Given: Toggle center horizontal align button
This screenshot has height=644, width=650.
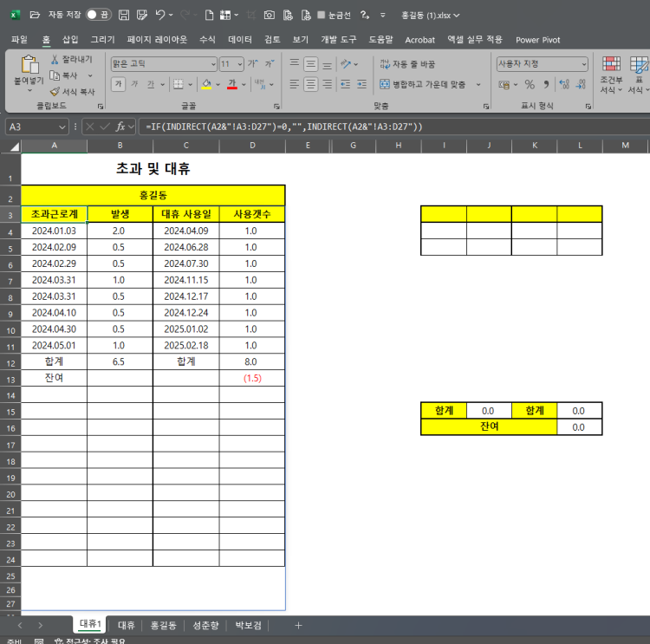Looking at the screenshot, I should click(x=310, y=85).
